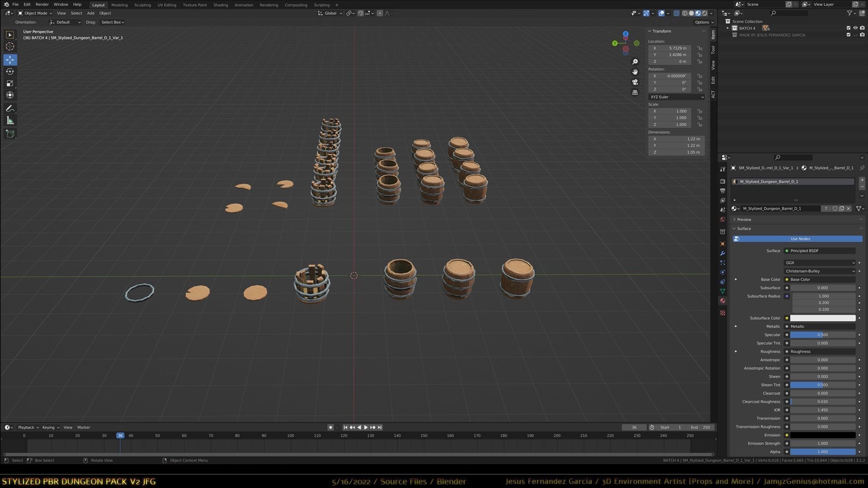Open the Options dropdown in viewport
Image resolution: width=868 pixels, height=488 pixels.
coord(704,22)
